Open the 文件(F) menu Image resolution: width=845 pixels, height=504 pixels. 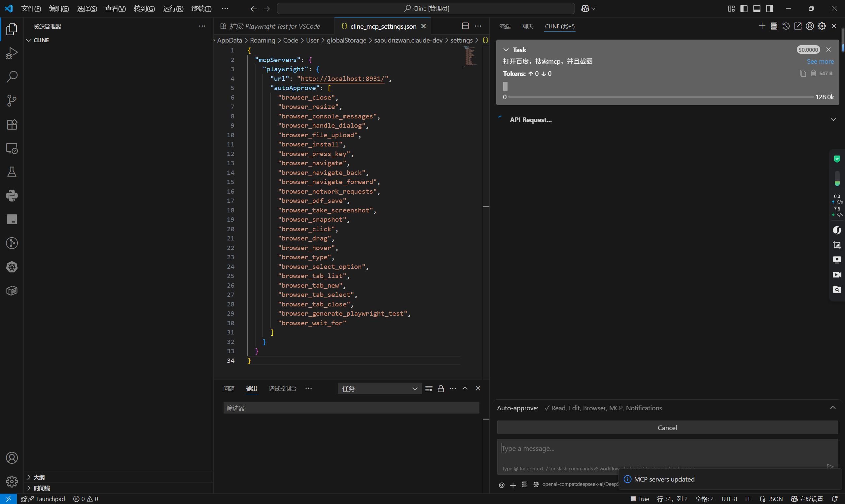pyautogui.click(x=31, y=9)
